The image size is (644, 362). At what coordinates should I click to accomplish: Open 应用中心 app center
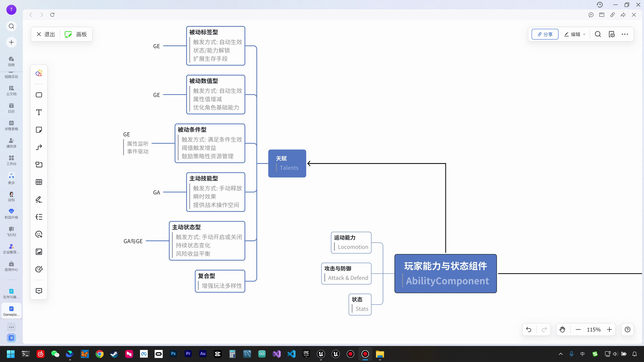coord(11,266)
